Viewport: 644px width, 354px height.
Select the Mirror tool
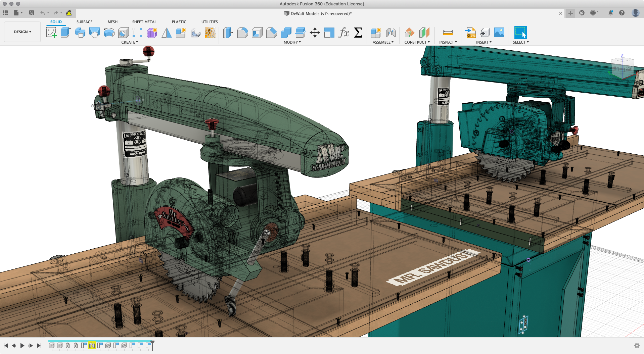tap(167, 33)
